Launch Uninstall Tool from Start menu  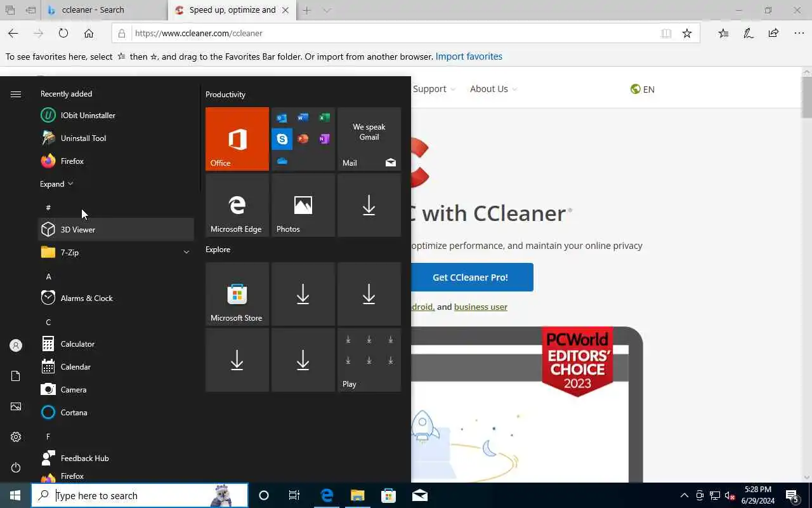[116, 138]
